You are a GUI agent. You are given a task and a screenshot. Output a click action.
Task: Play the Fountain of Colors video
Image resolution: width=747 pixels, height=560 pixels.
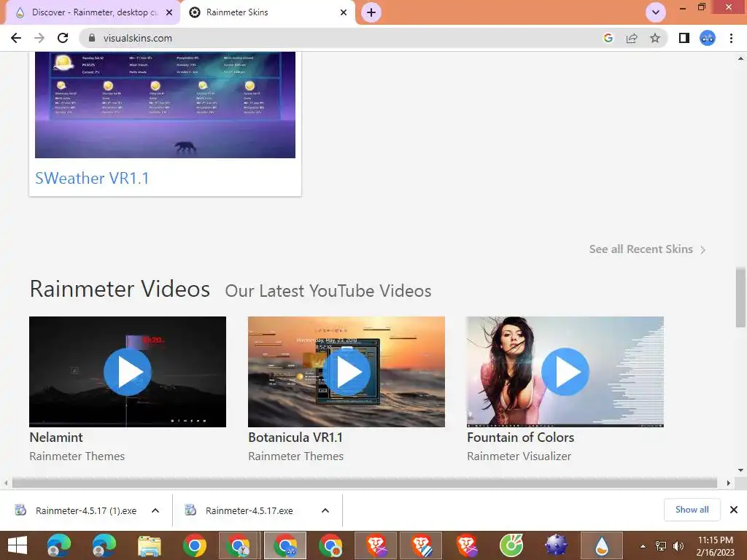[565, 371]
